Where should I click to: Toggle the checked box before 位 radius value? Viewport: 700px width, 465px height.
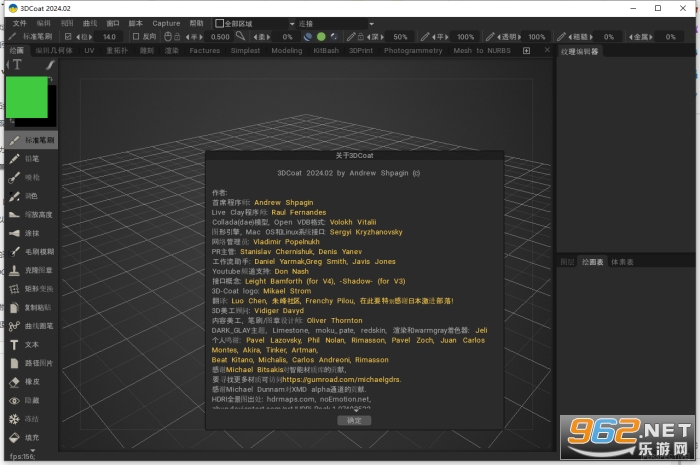(x=68, y=37)
